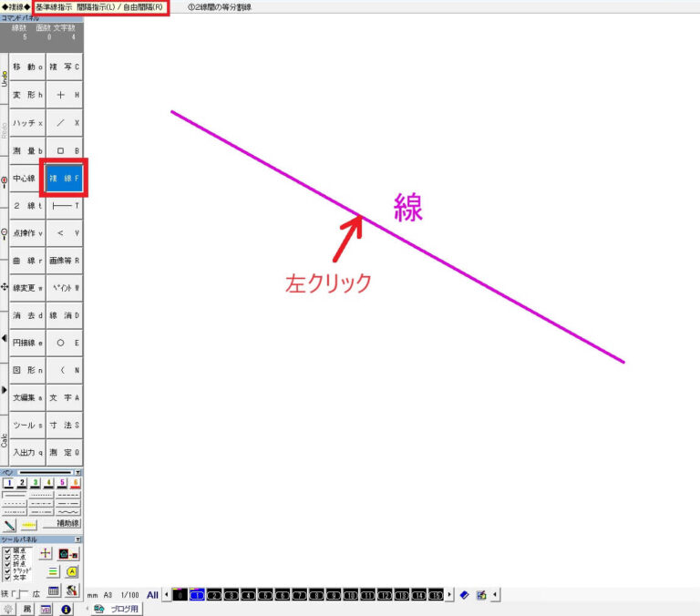
Task: Open the calculator icon in tool panel
Action: coord(54,591)
